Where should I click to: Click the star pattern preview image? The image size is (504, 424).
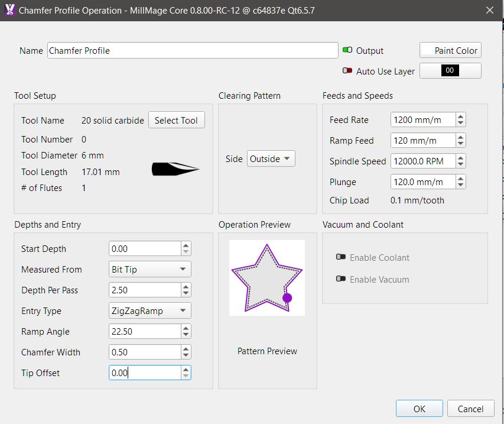pyautogui.click(x=267, y=277)
